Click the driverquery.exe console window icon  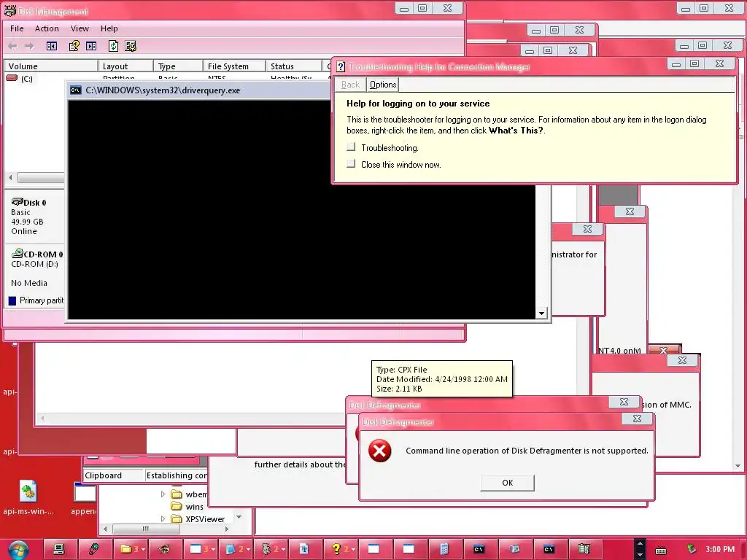(75, 90)
